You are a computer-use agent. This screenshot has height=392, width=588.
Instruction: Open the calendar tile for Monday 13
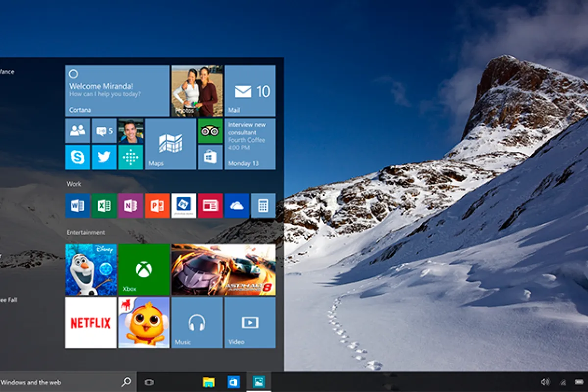click(x=250, y=144)
